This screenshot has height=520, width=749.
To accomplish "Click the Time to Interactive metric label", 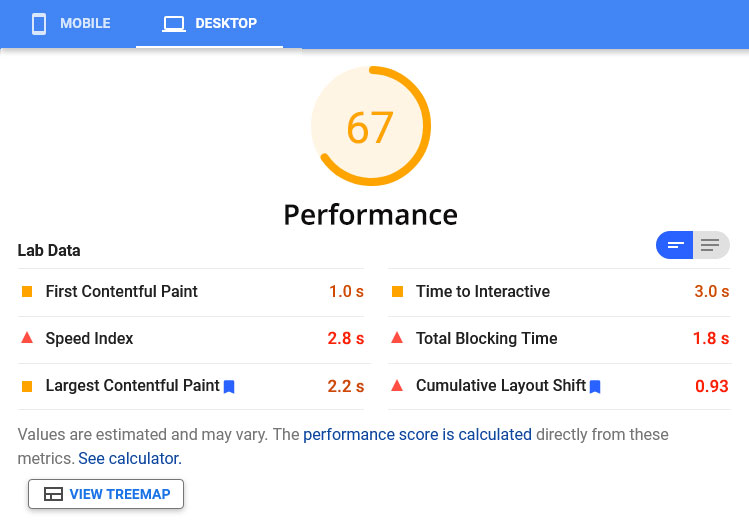I will click(483, 292).
